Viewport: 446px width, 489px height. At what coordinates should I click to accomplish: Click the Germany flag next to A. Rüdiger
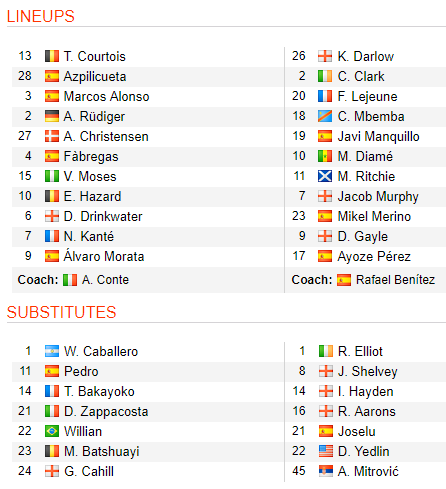pos(52,116)
